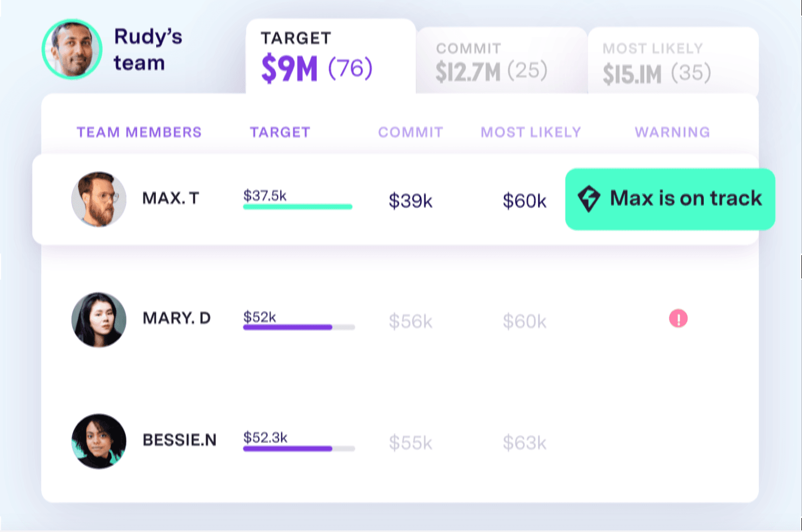The height and width of the screenshot is (532, 802).
Task: Click Bessie N's avatar photo
Action: coord(98,441)
